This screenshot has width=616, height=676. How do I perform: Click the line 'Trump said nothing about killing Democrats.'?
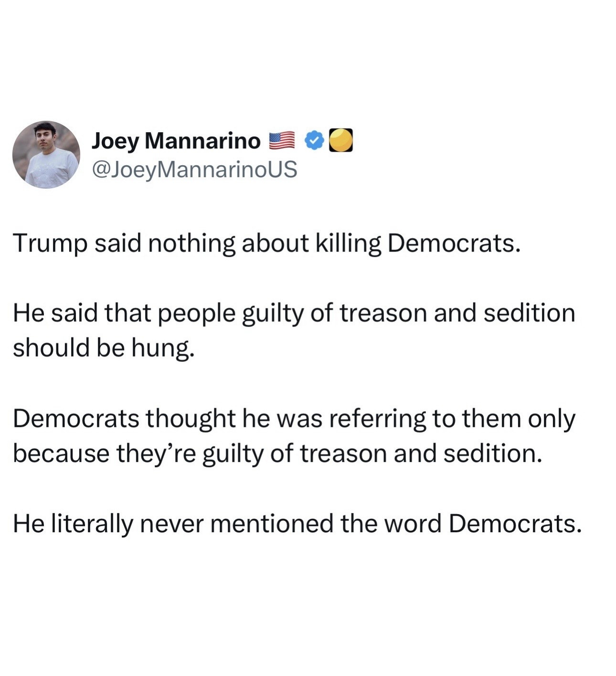coord(266,243)
